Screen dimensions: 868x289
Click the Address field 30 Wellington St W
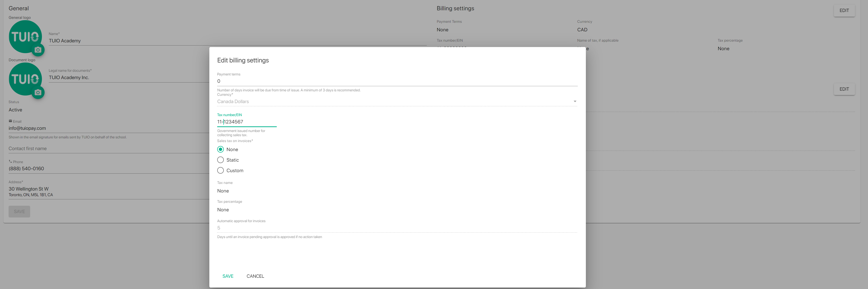coord(109,191)
